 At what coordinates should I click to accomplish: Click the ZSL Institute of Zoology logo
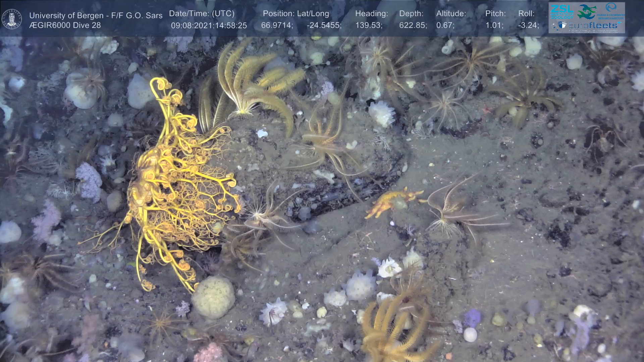[x=562, y=12]
